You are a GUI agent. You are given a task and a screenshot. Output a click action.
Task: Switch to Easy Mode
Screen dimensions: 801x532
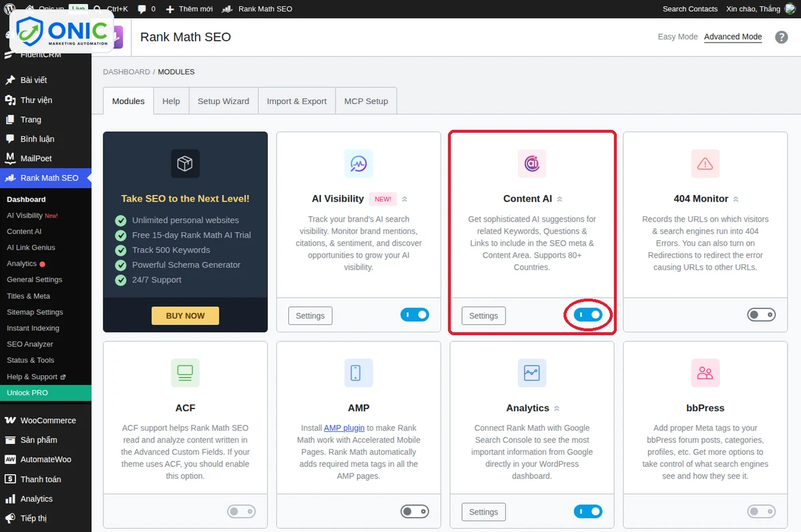(678, 37)
